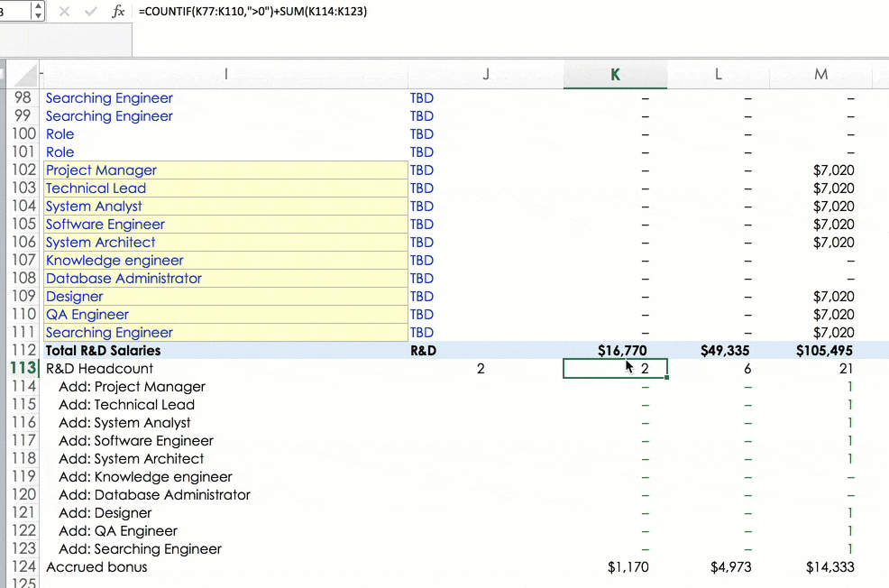
Task: Click the $4,973 accrued bonus value
Action: 731,567
